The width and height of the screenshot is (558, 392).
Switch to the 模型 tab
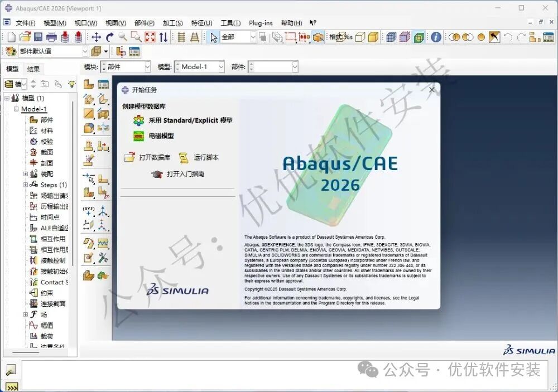pyautogui.click(x=12, y=69)
